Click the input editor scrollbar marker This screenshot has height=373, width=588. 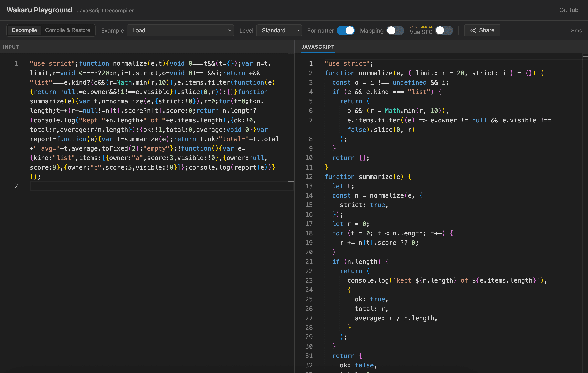291,181
